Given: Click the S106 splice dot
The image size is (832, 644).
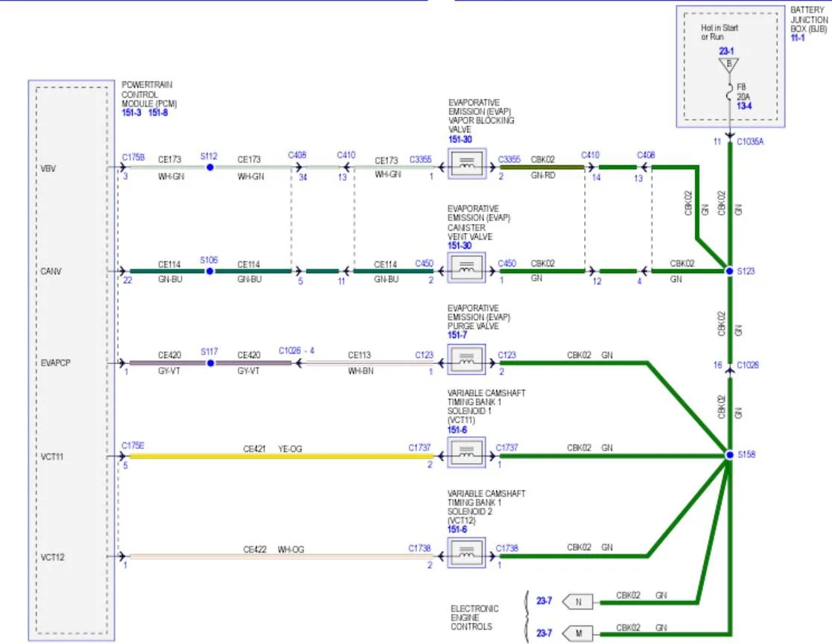Looking at the screenshot, I should (209, 271).
